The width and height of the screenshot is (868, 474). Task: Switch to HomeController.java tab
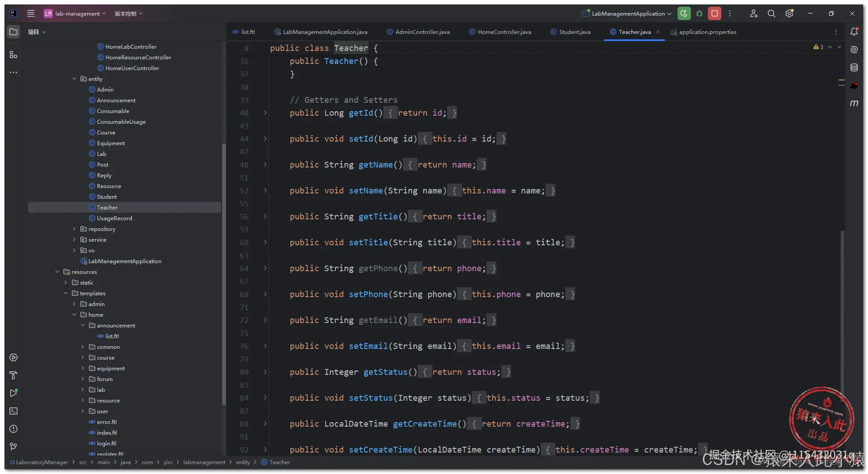tap(500, 32)
